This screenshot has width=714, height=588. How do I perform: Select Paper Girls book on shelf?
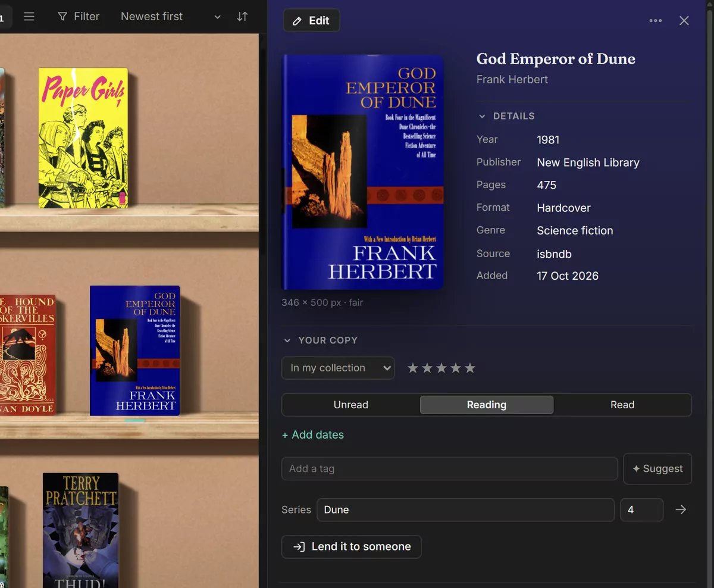(83, 138)
